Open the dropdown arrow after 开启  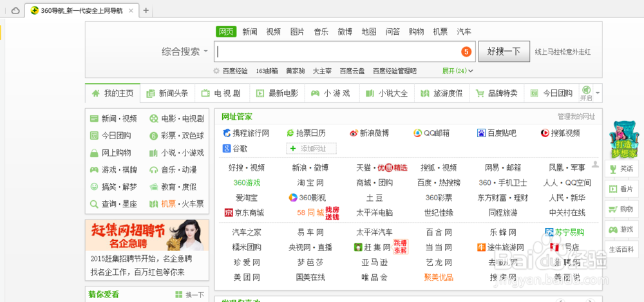pos(598,93)
